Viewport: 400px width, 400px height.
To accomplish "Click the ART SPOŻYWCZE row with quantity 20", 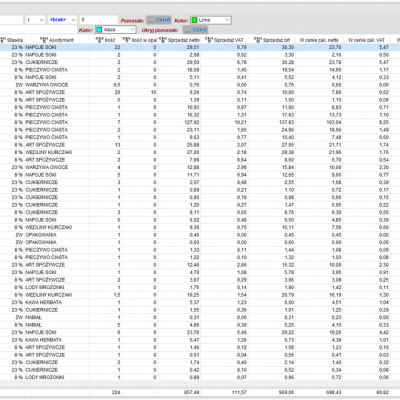I will tap(200, 92).
